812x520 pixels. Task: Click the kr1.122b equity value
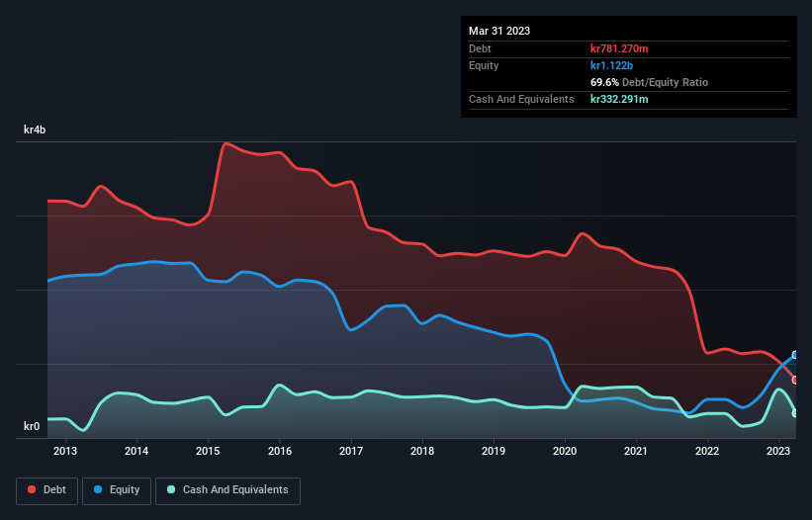(x=611, y=65)
